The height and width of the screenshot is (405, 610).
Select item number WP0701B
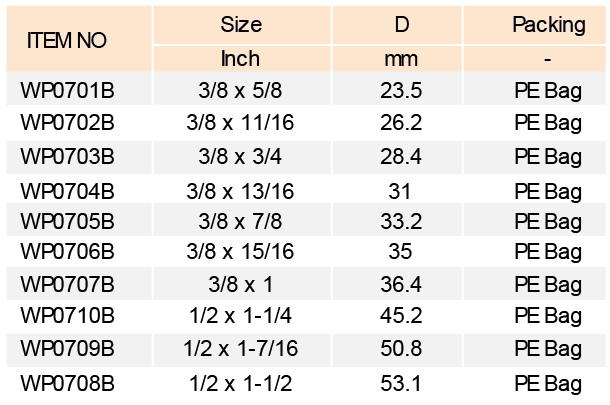tap(67, 91)
